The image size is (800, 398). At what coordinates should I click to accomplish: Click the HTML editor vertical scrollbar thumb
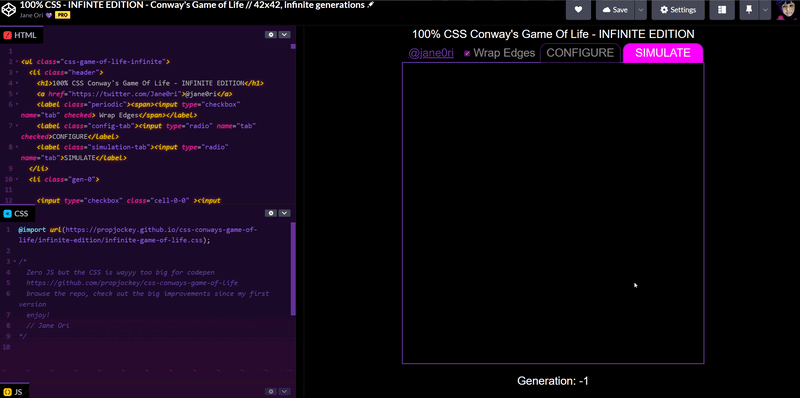pos(293,46)
